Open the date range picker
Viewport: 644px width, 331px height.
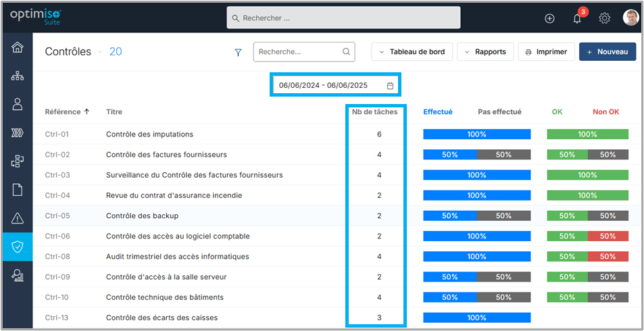pyautogui.click(x=335, y=86)
